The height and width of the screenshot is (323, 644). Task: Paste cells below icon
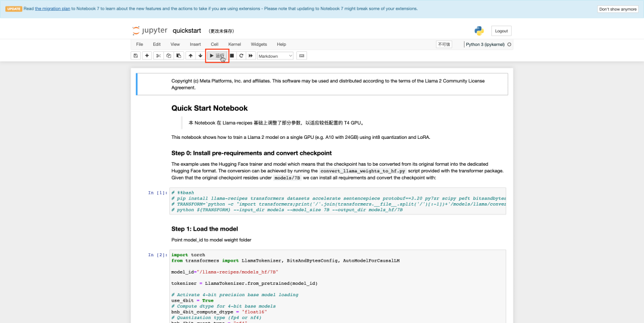179,56
